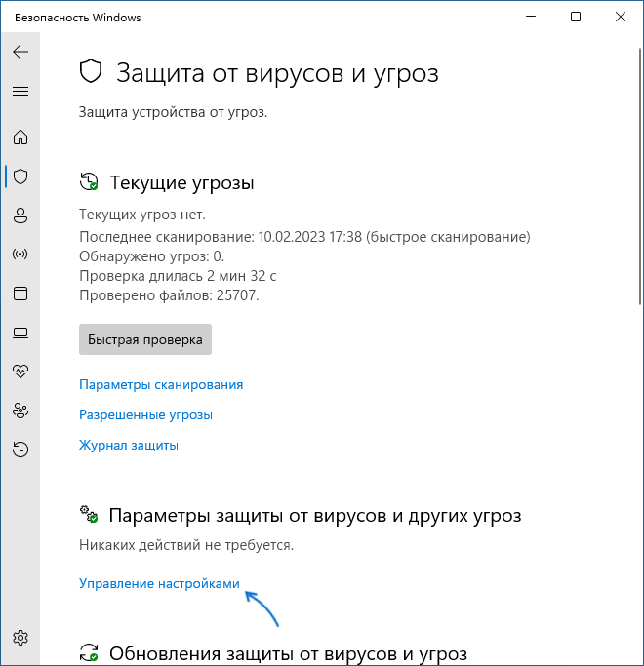Click 'Защита устройства от угроз.' subtitle
This screenshot has width=644, height=666.
tap(173, 112)
